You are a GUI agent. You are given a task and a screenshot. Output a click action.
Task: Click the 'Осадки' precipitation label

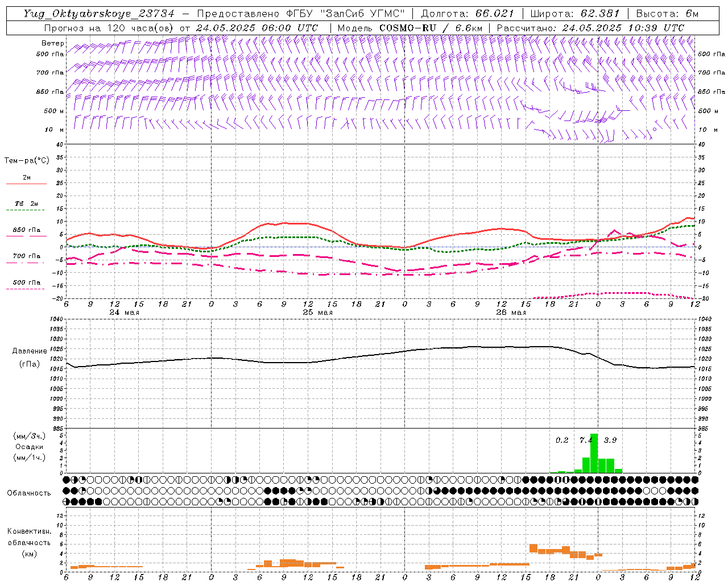coord(30,447)
